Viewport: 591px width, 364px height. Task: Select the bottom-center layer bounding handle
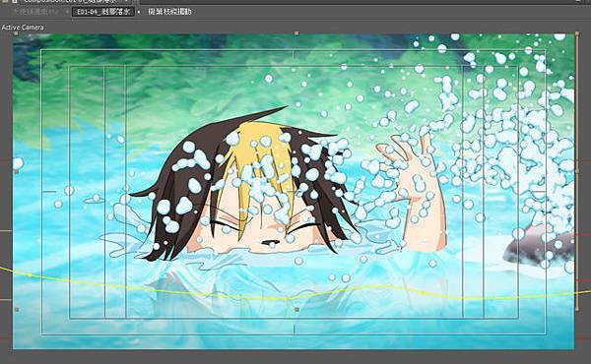pos(296,310)
